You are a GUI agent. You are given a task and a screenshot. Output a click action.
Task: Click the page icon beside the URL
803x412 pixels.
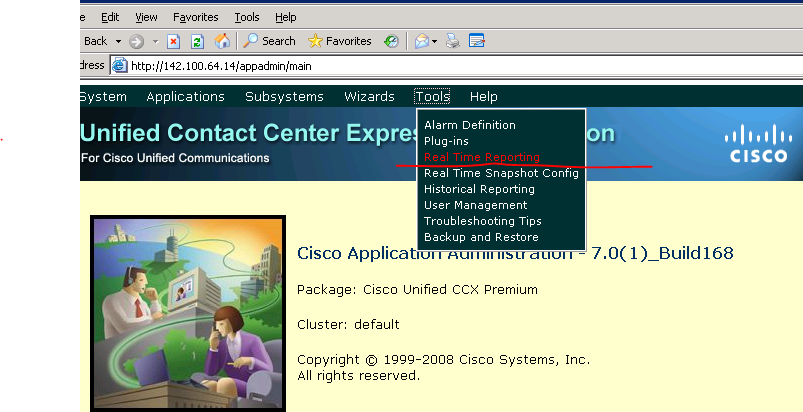point(119,66)
